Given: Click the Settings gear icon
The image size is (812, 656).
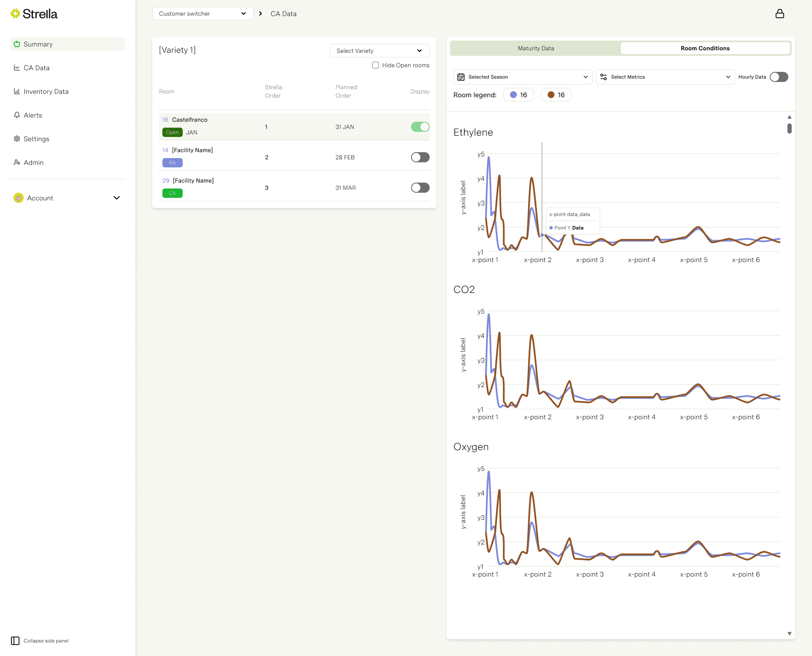Looking at the screenshot, I should (17, 139).
